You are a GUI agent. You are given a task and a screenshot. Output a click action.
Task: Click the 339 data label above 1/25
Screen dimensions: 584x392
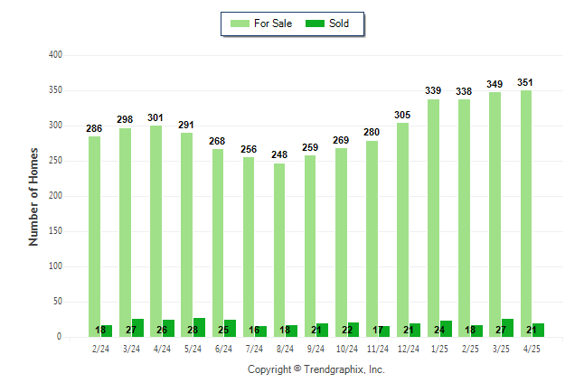click(x=433, y=90)
